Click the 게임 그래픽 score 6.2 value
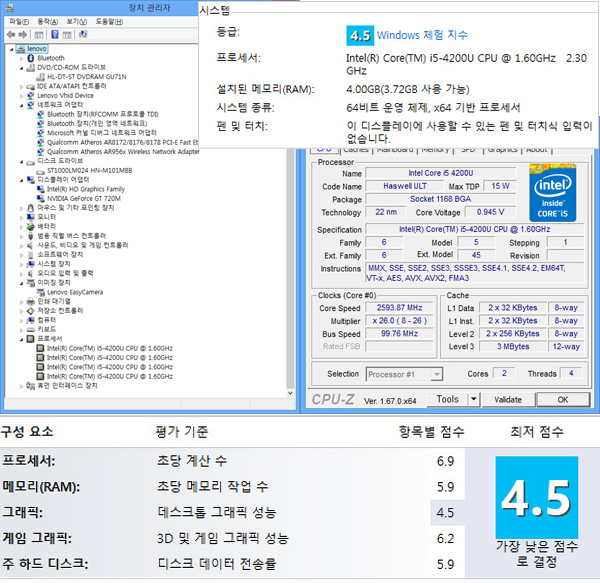The image size is (600, 583). pyautogui.click(x=445, y=539)
